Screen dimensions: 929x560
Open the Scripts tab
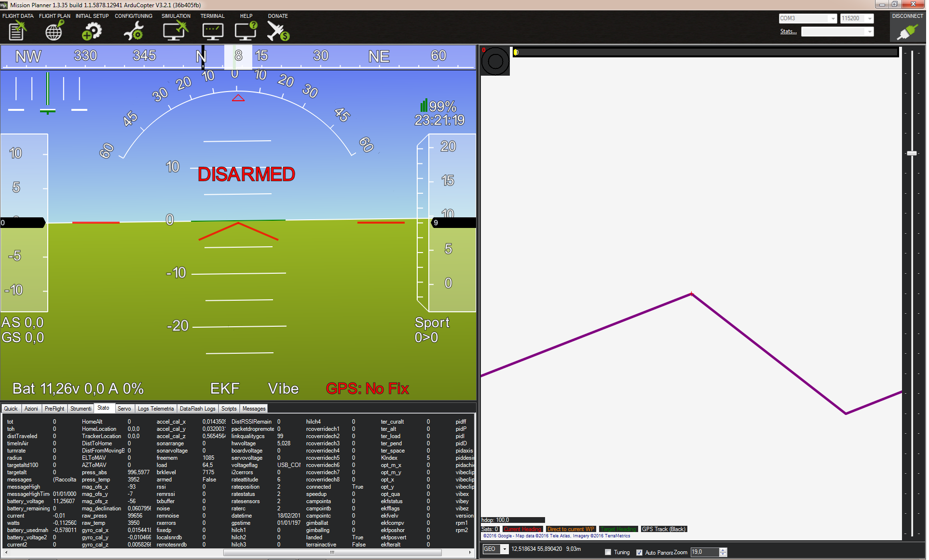229,409
